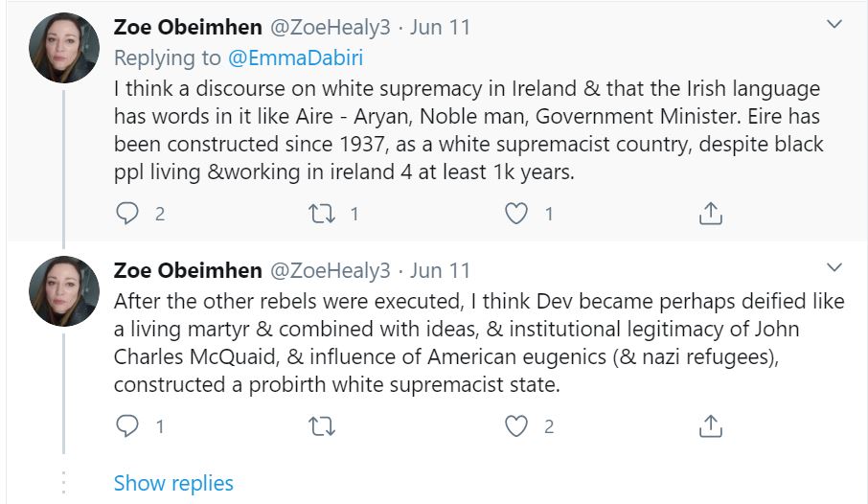Screen dimensions: 868x504
Task: Open the @EmmaDabiri profile link
Action: point(296,57)
